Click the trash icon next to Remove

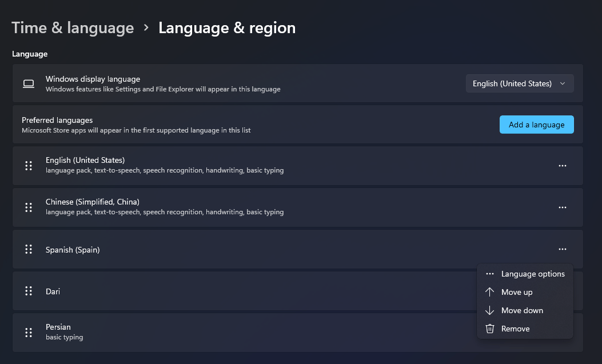coord(490,329)
